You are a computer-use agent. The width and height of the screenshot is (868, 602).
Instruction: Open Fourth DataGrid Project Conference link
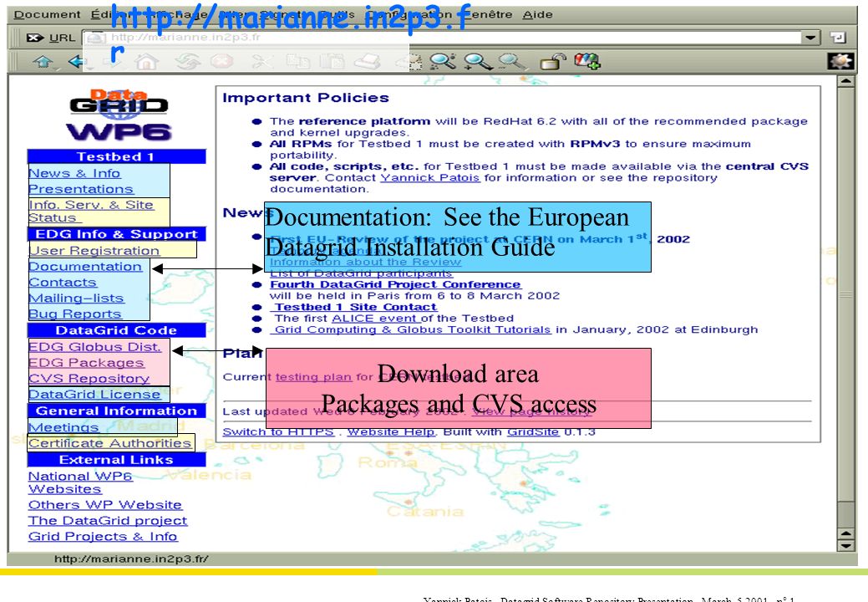coord(395,284)
